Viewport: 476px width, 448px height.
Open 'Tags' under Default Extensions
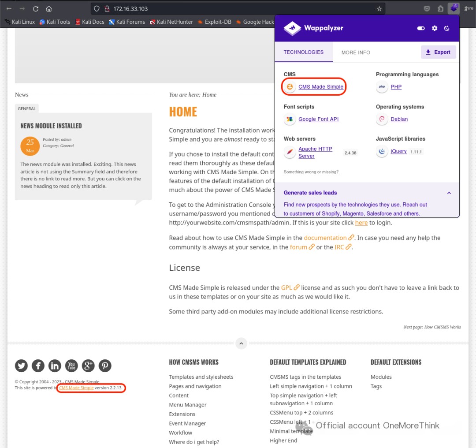376,386
